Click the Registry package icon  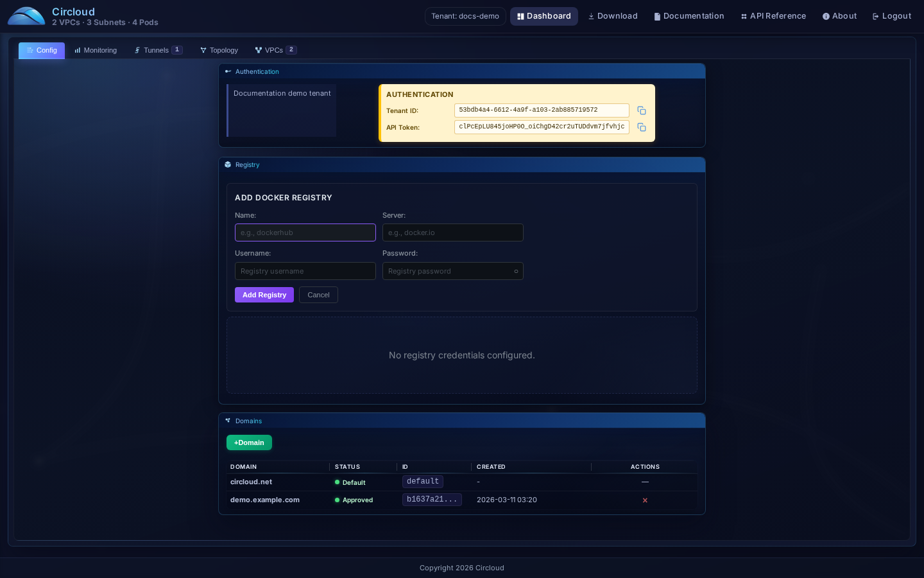[228, 165]
